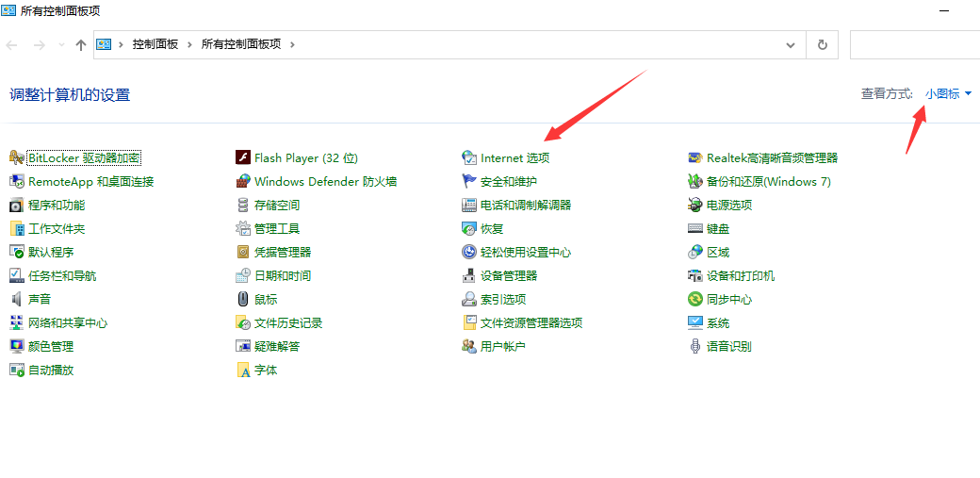Click the 恢复 recovery icon
This screenshot has width=980, height=478.
(x=469, y=228)
